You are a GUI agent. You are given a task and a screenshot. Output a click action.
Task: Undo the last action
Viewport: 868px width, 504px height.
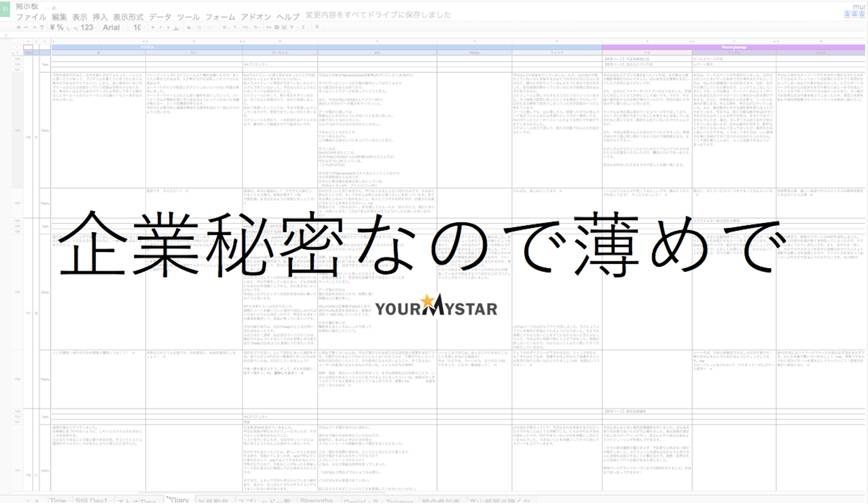coord(26,27)
